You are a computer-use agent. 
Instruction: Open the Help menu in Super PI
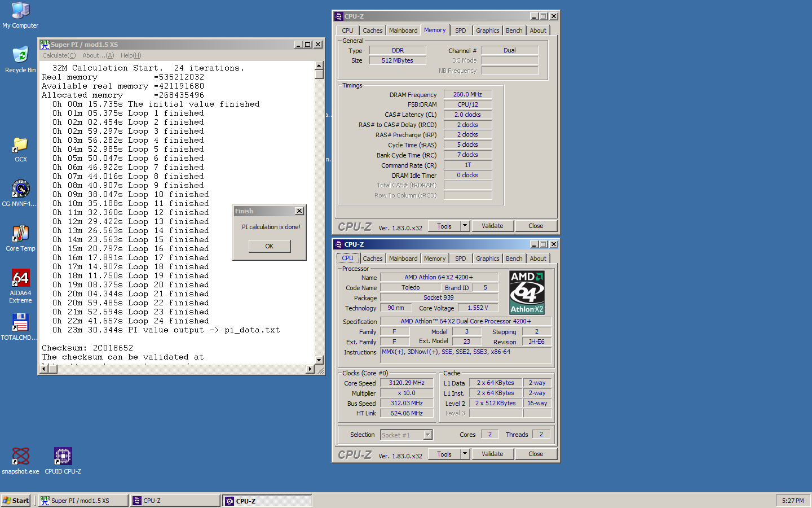click(131, 55)
